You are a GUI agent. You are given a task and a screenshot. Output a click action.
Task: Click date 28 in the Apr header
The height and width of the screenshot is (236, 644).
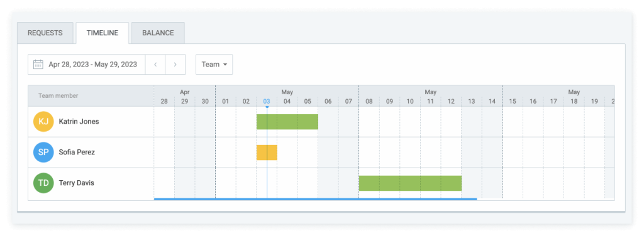(x=164, y=101)
